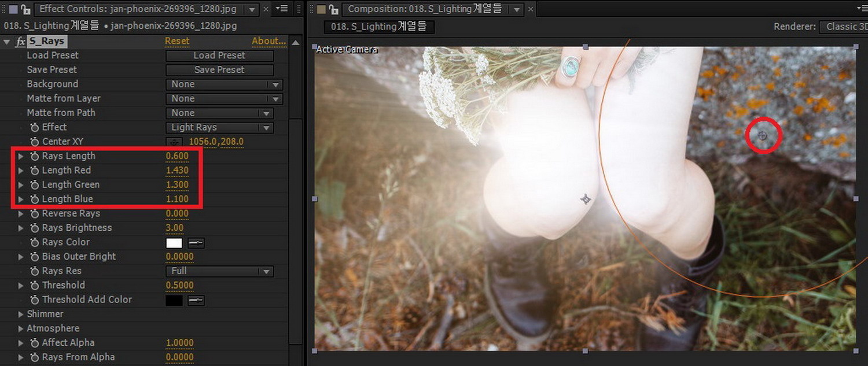This screenshot has width=868, height=366.
Task: Use the Threshold Add Color eyedropper
Action: tap(196, 300)
